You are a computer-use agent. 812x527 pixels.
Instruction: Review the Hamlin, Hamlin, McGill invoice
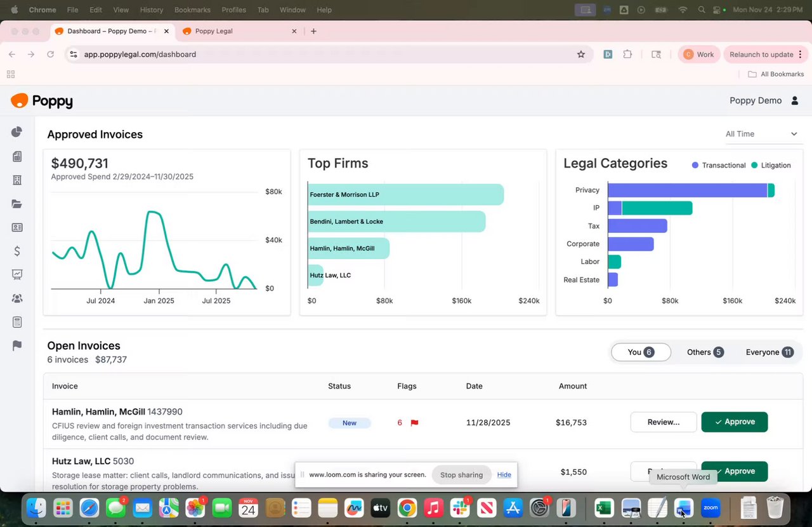point(664,422)
